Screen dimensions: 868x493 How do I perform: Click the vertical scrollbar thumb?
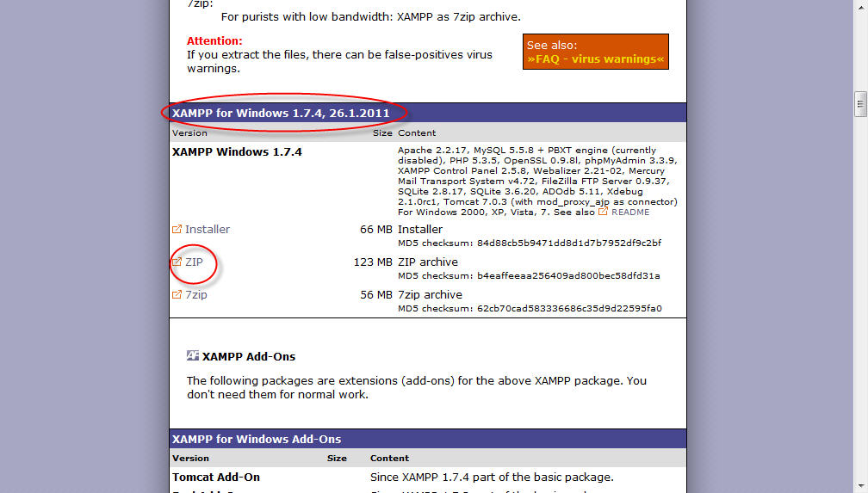coord(860,104)
